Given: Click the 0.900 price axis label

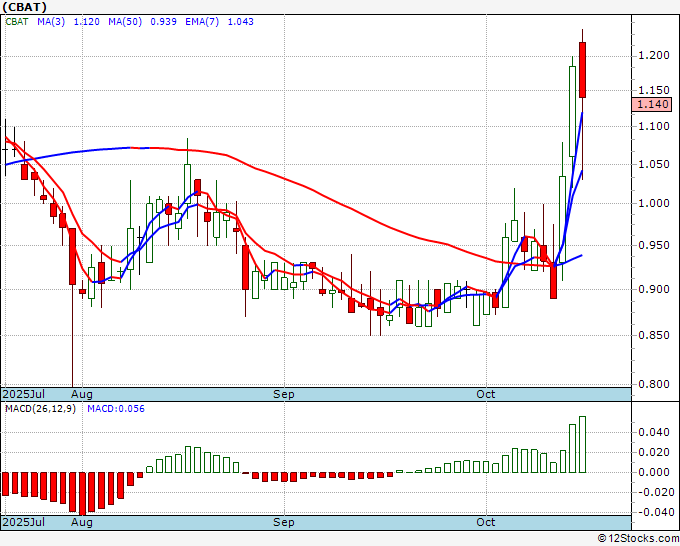Looking at the screenshot, I should coord(654,289).
